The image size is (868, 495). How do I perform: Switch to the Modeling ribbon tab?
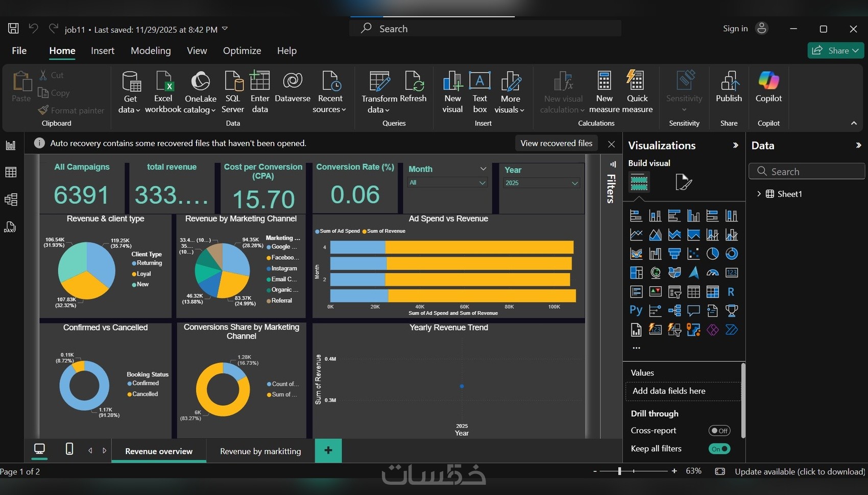151,51
